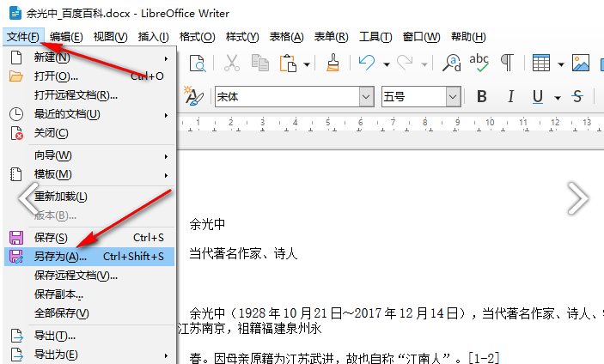604x364 pixels.
Task: Choose 保存副本... menu entry
Action: coord(89,294)
